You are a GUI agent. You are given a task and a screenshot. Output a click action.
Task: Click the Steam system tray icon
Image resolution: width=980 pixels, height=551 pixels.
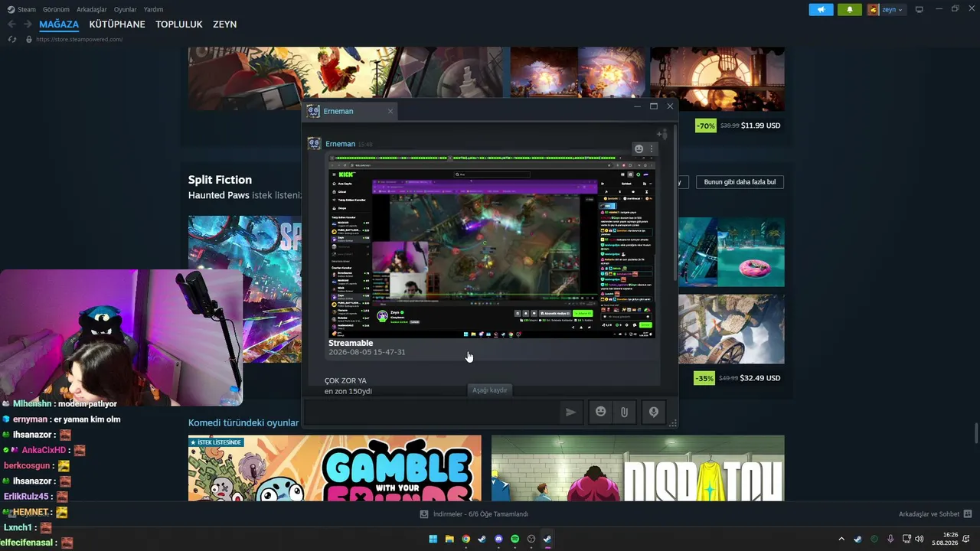point(857,539)
